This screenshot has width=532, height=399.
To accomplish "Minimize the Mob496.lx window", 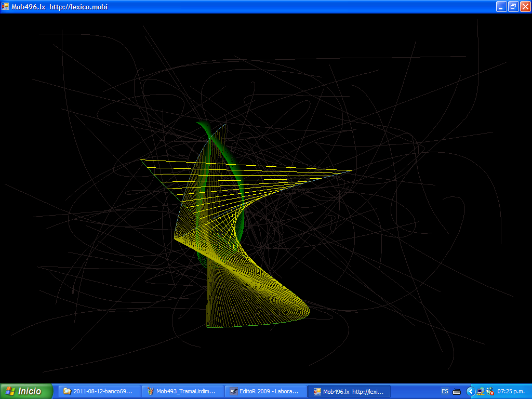I will (501, 7).
